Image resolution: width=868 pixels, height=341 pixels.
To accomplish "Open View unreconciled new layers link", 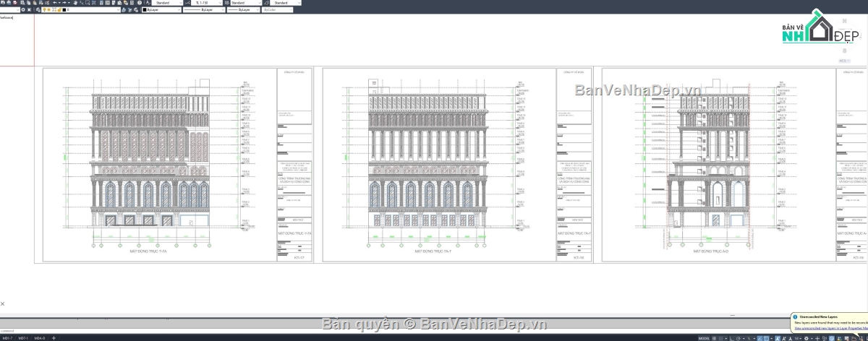I will 831,328.
